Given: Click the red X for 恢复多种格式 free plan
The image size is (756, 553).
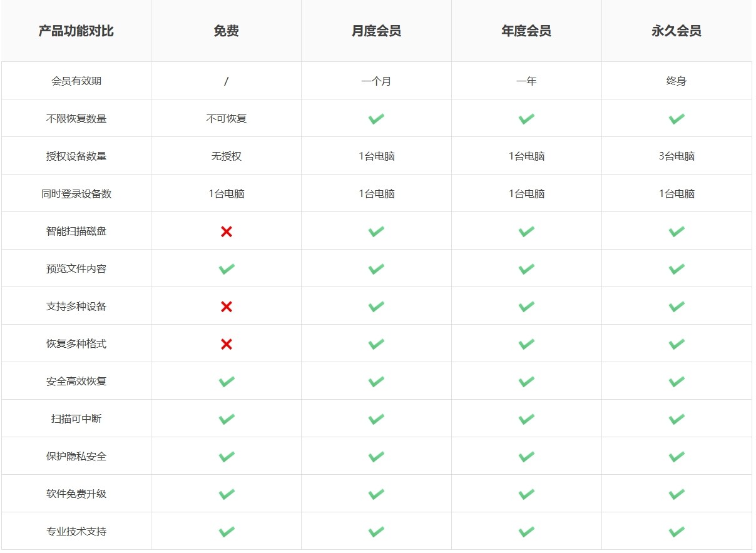Looking at the screenshot, I should tap(227, 344).
